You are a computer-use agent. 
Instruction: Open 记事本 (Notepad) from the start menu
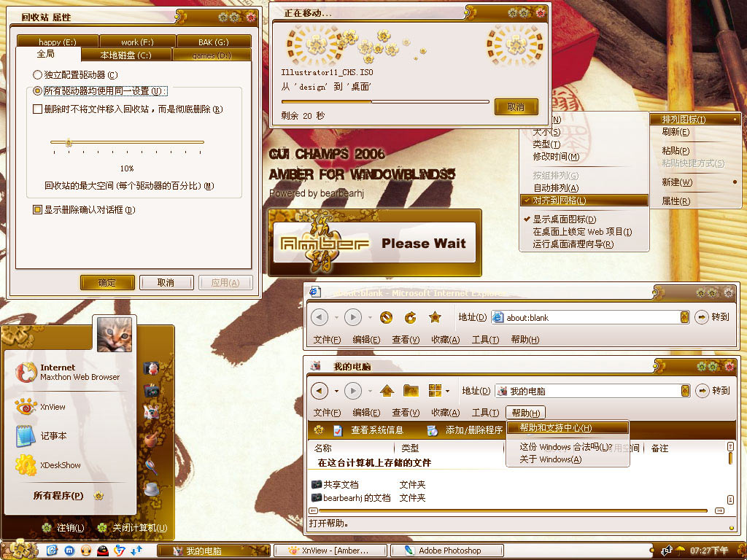tap(41, 436)
